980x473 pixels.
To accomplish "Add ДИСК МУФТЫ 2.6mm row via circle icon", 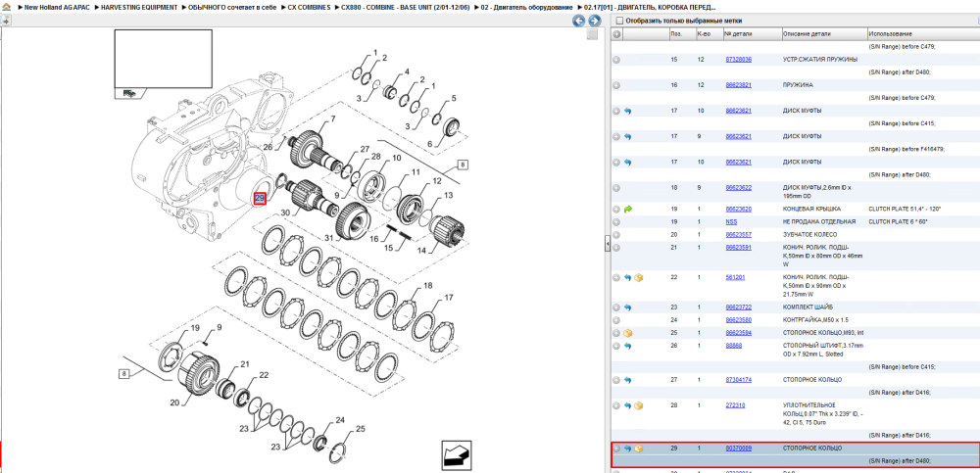I will [616, 187].
